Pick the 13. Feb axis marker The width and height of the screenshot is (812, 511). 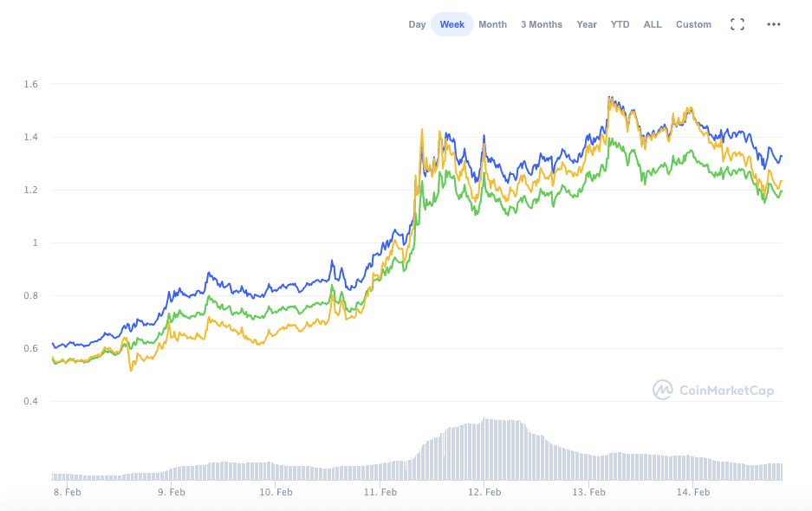[588, 492]
